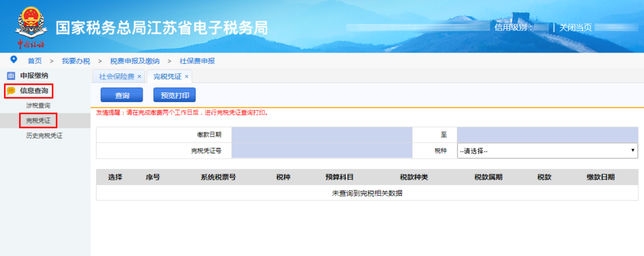Viewport: 644px width, 256px height.
Task: Click the 完税凭证号 input field
Action: coord(321,151)
